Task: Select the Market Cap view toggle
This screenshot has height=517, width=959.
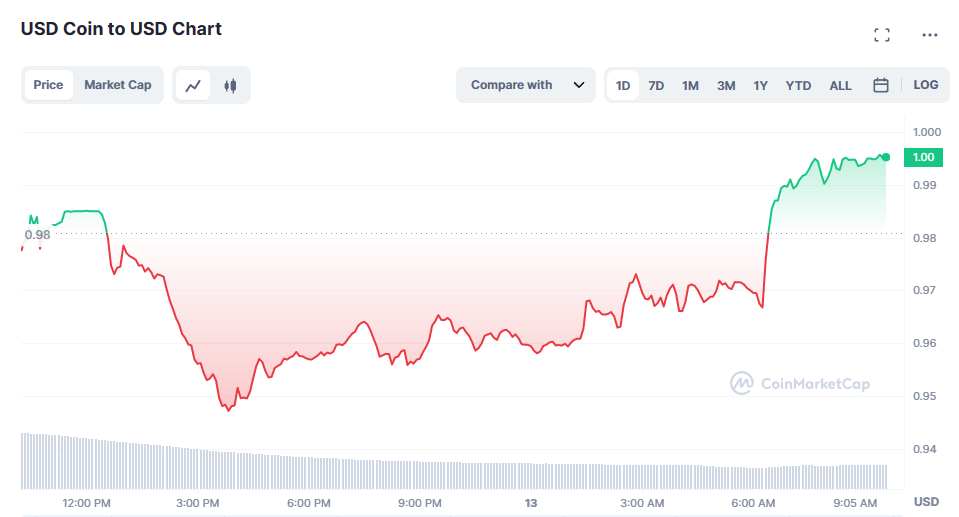Action: (x=118, y=85)
